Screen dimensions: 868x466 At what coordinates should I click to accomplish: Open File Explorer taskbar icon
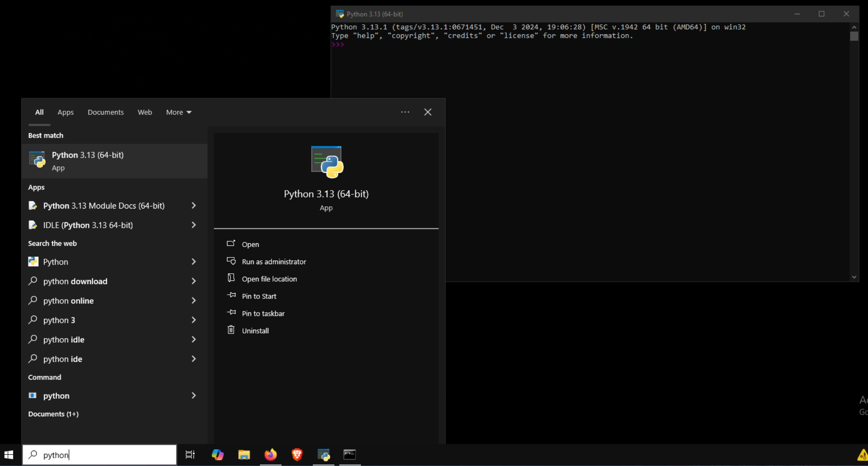(x=244, y=454)
